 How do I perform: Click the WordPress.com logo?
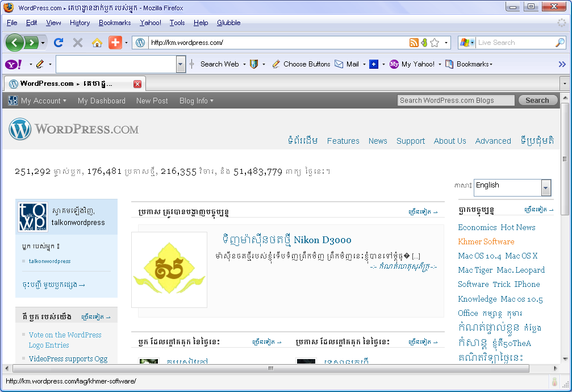74,129
